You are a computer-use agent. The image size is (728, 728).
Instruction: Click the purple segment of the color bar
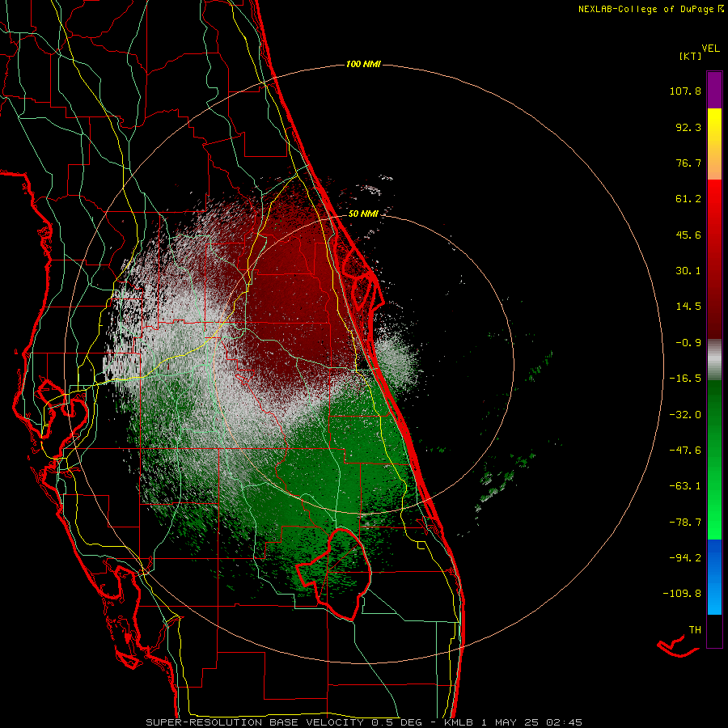(714, 90)
